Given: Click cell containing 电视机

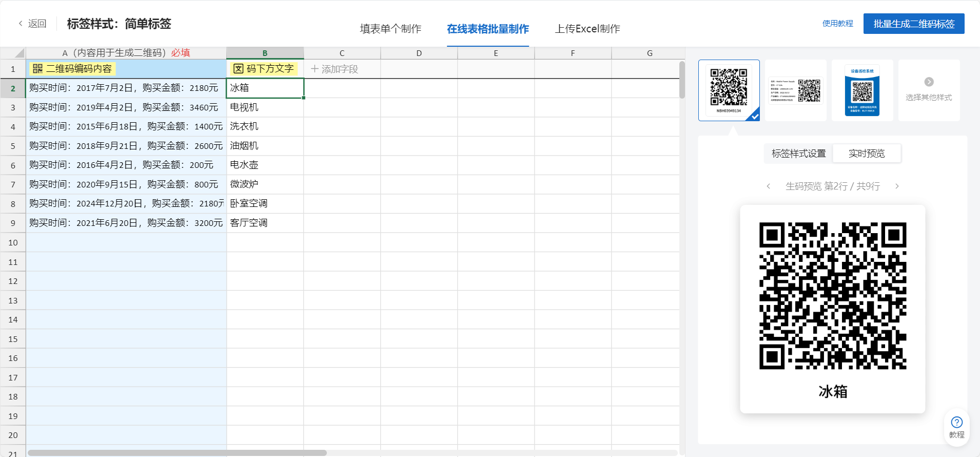Looking at the screenshot, I should pyautogui.click(x=265, y=107).
